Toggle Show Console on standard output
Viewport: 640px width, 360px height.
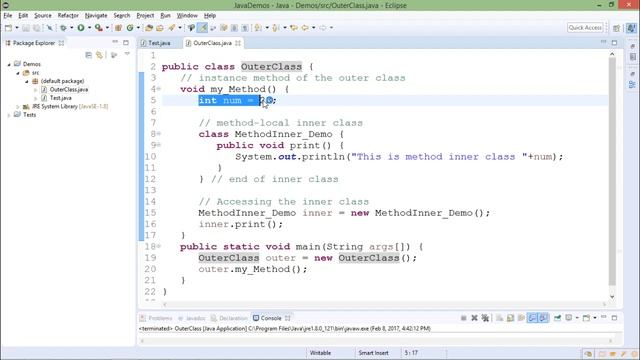[x=533, y=318]
